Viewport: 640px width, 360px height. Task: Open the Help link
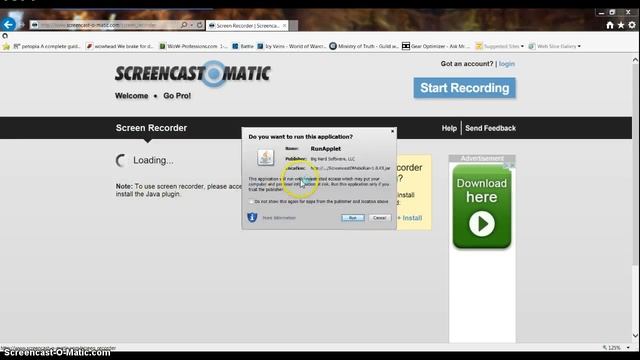pyautogui.click(x=449, y=128)
